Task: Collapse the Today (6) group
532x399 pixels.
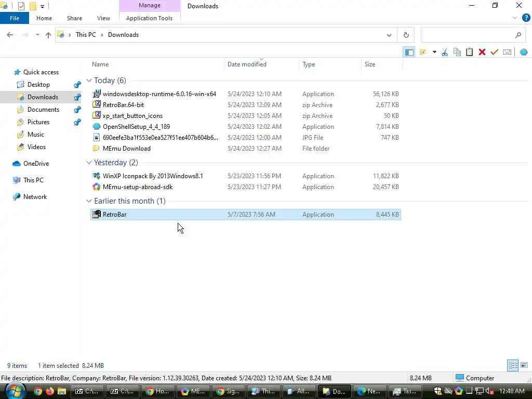Action: (89, 81)
